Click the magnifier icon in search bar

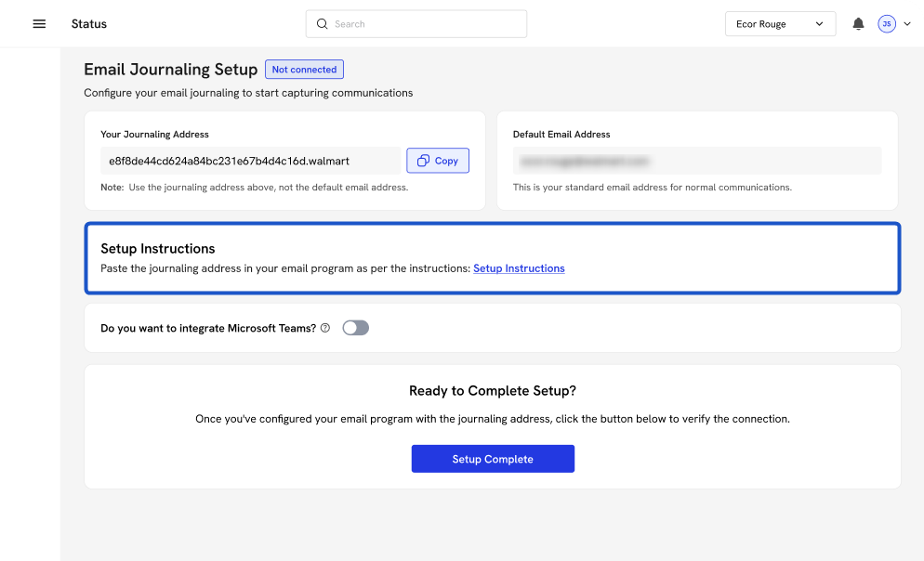323,24
